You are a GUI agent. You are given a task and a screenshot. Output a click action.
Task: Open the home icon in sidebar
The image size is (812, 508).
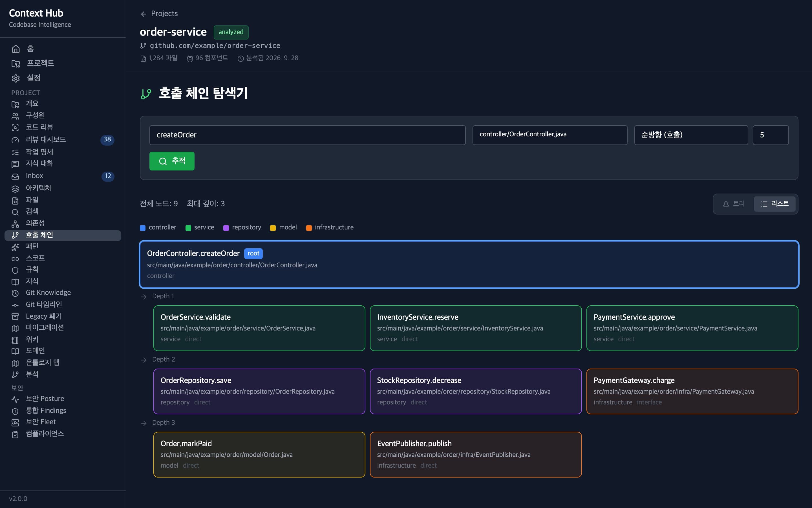point(16,49)
